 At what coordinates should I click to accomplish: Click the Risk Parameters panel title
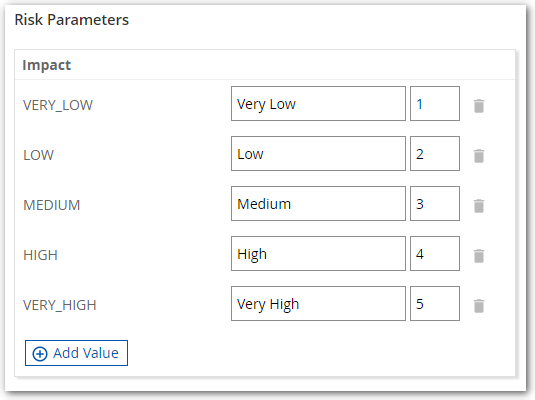pos(72,19)
